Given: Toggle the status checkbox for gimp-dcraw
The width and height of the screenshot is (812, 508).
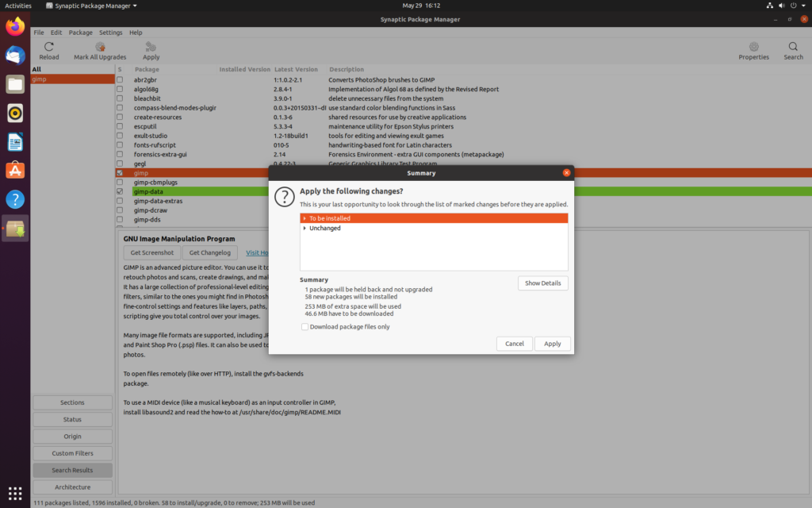Looking at the screenshot, I should point(120,210).
